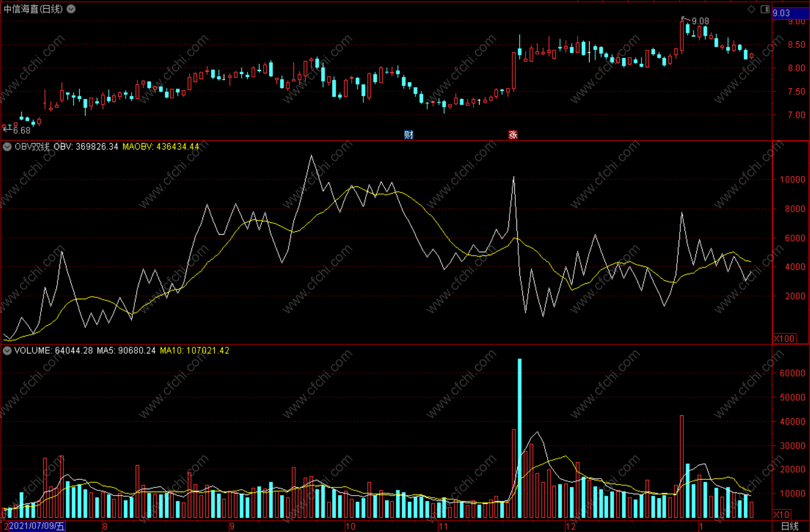Click the tallest cyan volume bar

(519, 438)
